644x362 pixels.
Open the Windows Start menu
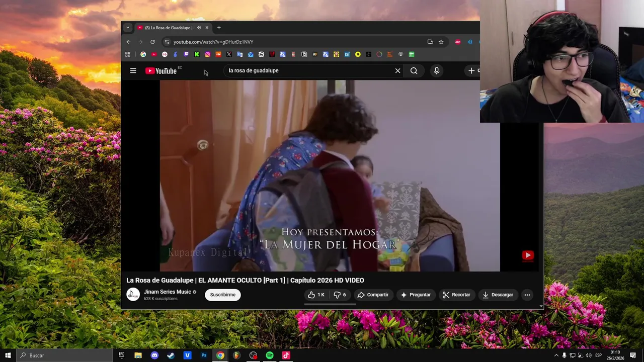tap(8, 355)
